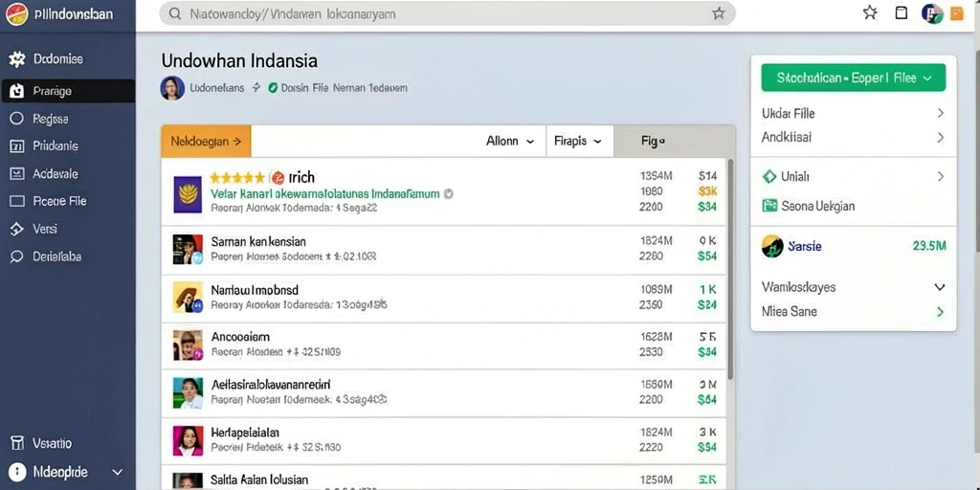The height and width of the screenshot is (490, 980).
Task: Expand the Ndeoprde menu at sidebar bottom
Action: pyautogui.click(x=117, y=473)
